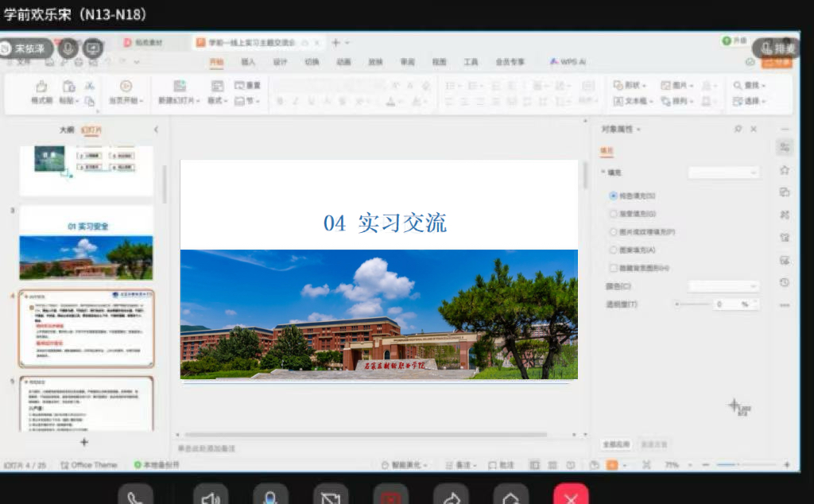The width and height of the screenshot is (814, 504).
Task: Click the cut scissors icon in the ribbon
Action: tap(90, 86)
